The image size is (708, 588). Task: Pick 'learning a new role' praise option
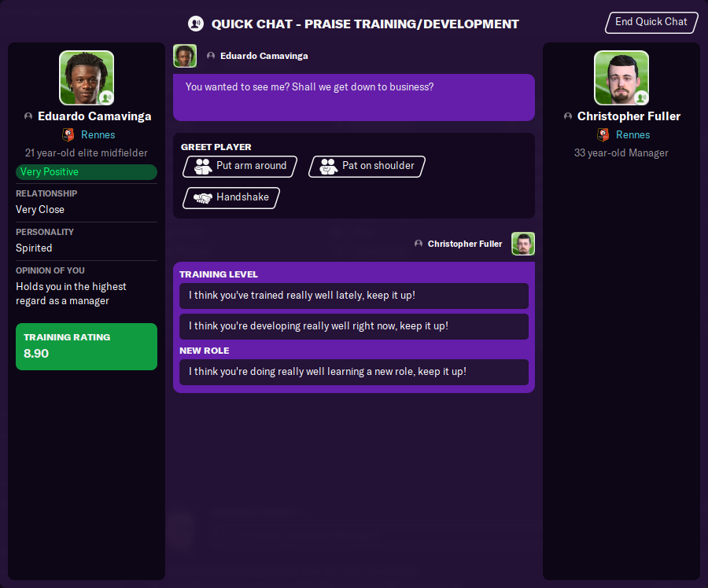pyautogui.click(x=354, y=372)
